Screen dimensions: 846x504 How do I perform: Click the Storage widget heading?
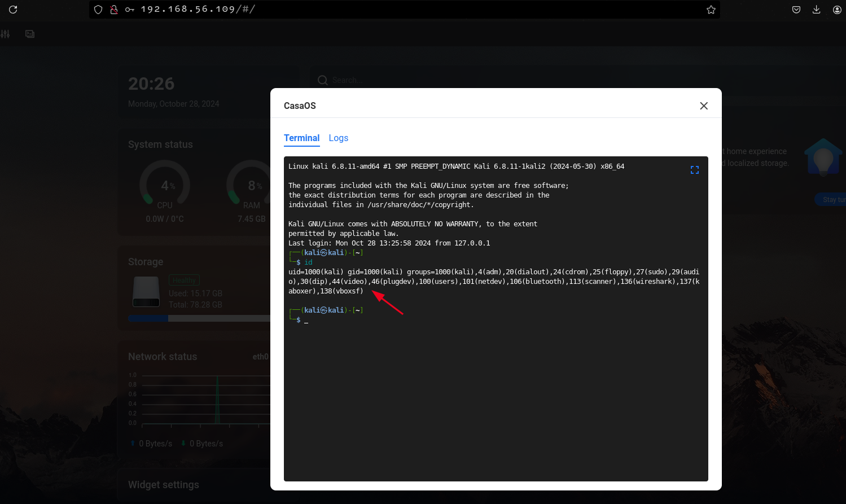pyautogui.click(x=146, y=262)
